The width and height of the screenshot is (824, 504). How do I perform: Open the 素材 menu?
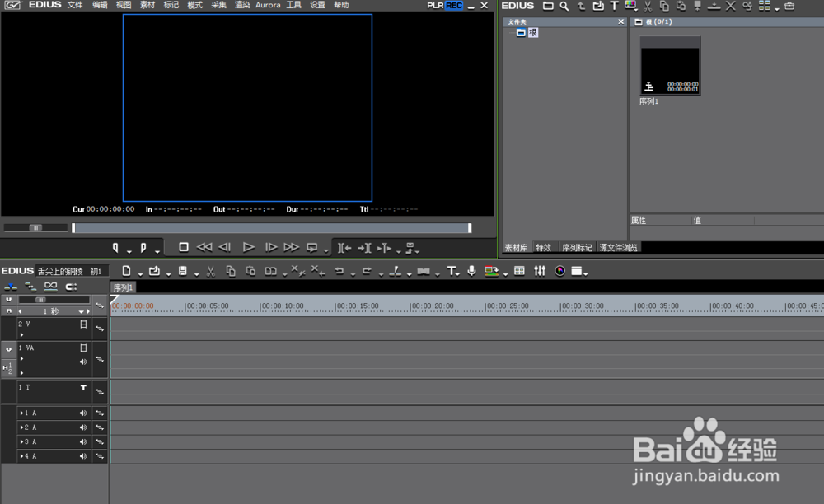[x=147, y=5]
